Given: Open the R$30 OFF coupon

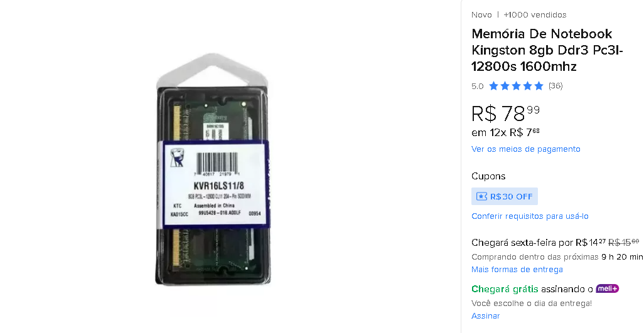Looking at the screenshot, I should (505, 196).
